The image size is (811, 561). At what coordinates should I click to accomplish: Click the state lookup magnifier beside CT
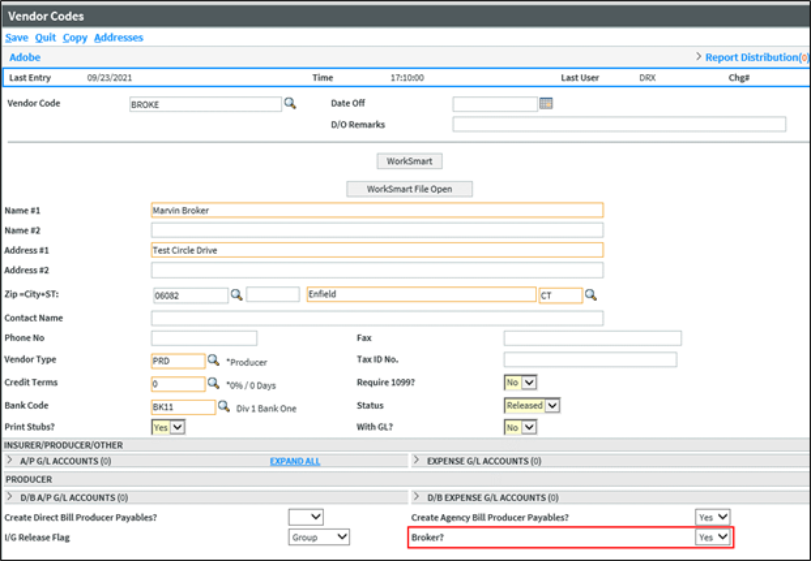(591, 295)
